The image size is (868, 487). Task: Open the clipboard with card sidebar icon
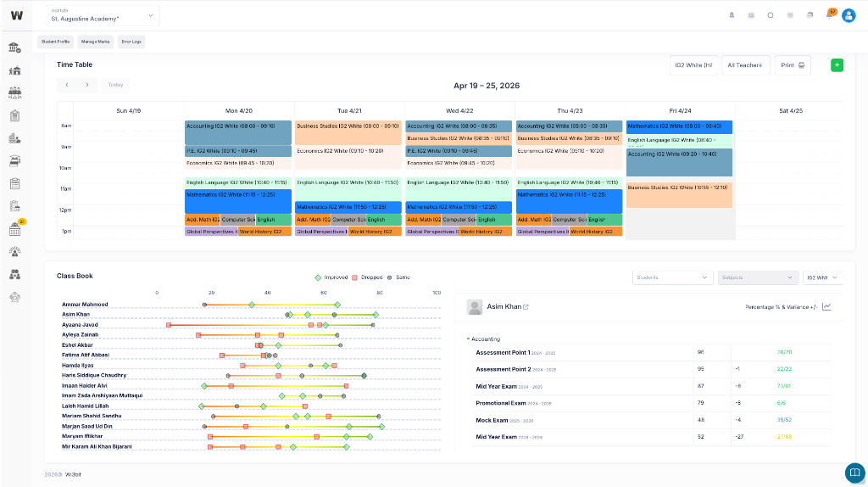click(15, 206)
